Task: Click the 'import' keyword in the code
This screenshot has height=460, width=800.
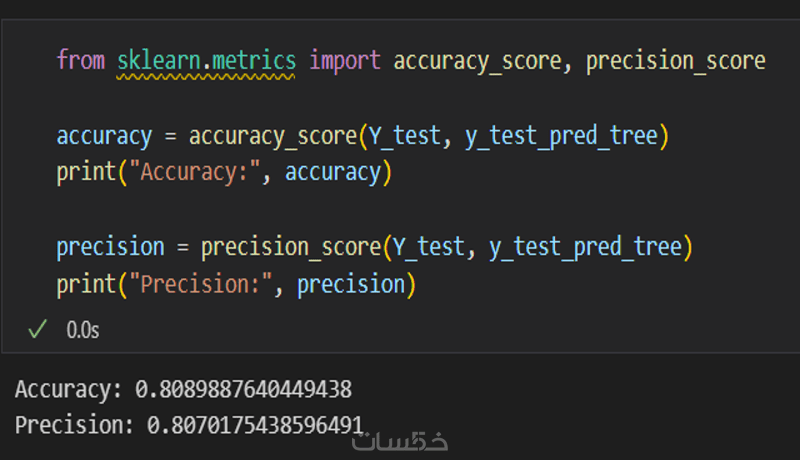Action: coord(345,61)
